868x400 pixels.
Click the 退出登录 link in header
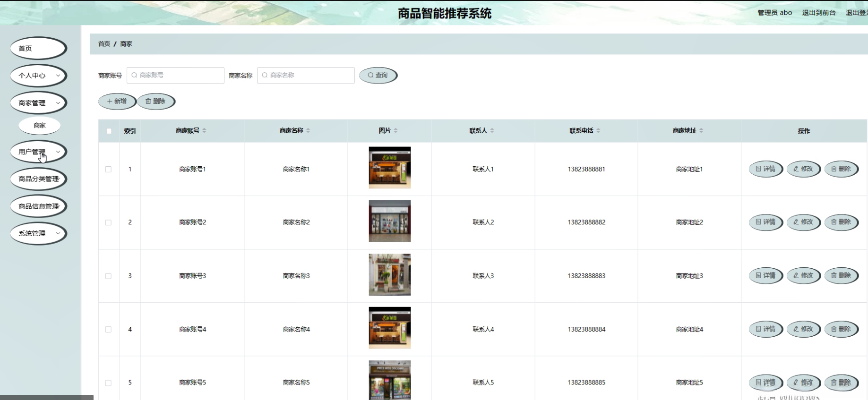[x=857, y=13]
